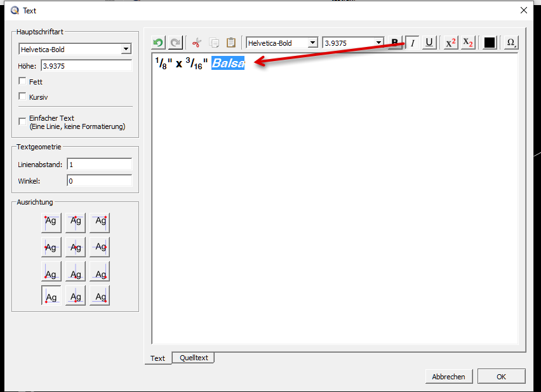Click the Undo icon in toolbar
Image resolution: width=541 pixels, height=392 pixels.
[158, 43]
